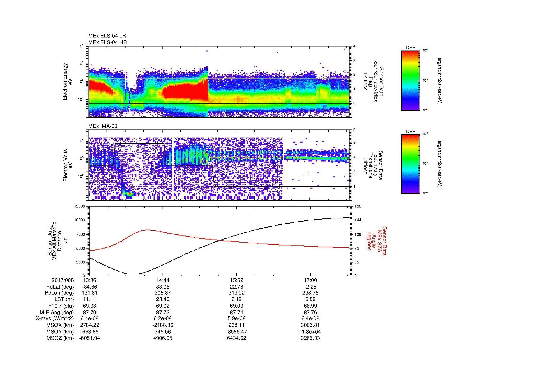The width and height of the screenshot is (555, 392).
Task: Click the 'MSOY (km)' row label
Action: tap(60, 332)
